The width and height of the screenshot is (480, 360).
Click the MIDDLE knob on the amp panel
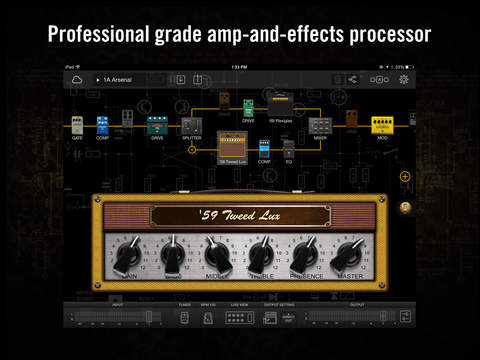[217, 255]
